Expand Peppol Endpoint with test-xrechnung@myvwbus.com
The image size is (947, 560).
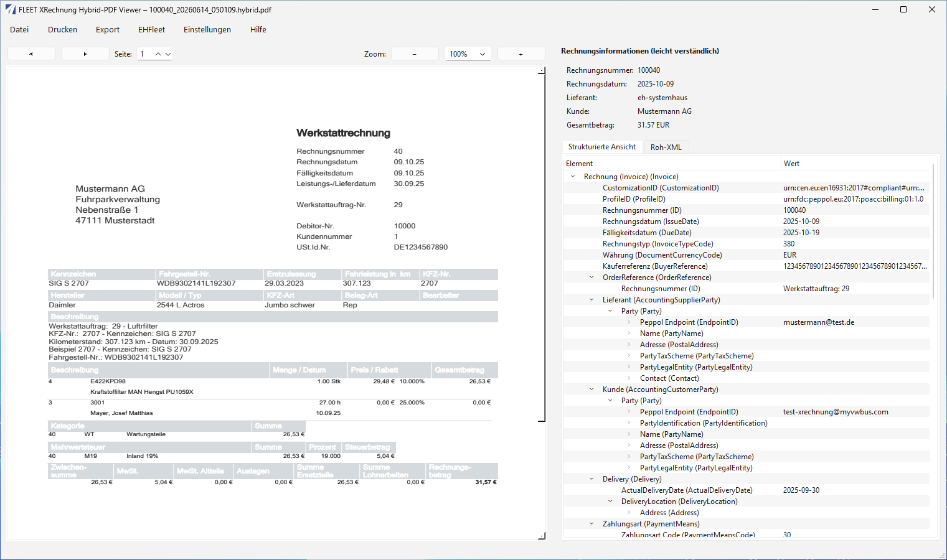pos(629,412)
